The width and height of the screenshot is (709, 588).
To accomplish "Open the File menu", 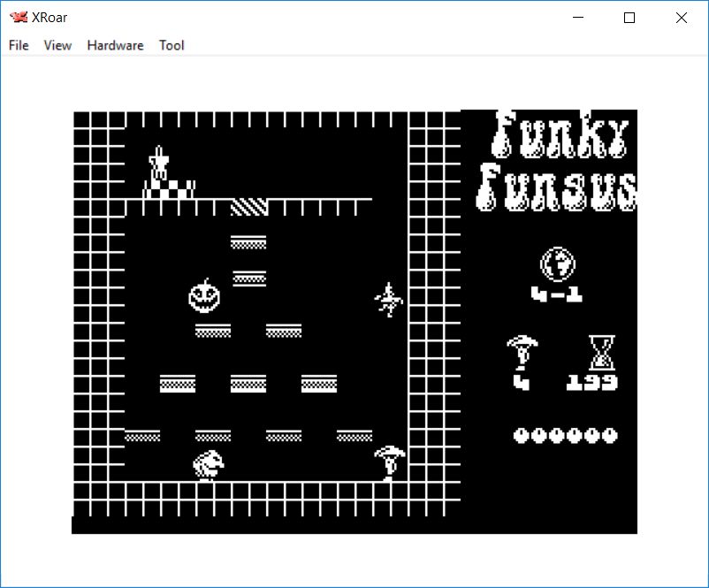I will 19,45.
